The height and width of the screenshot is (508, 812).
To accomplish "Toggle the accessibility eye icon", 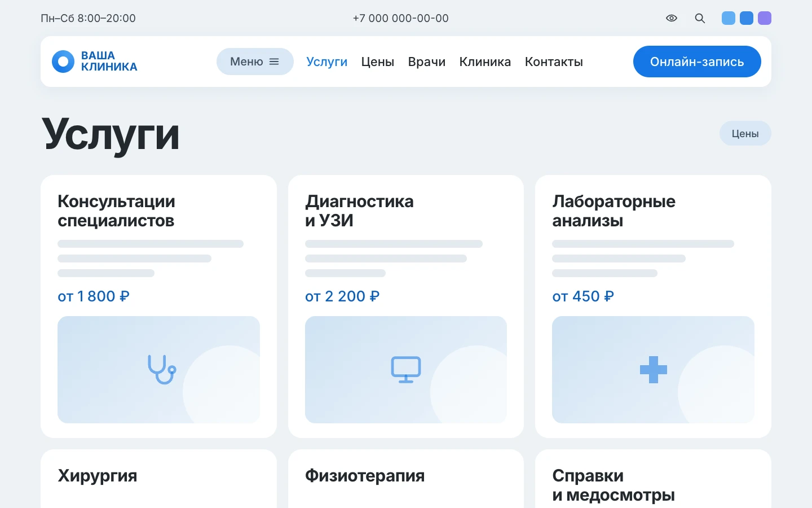I will pyautogui.click(x=671, y=18).
